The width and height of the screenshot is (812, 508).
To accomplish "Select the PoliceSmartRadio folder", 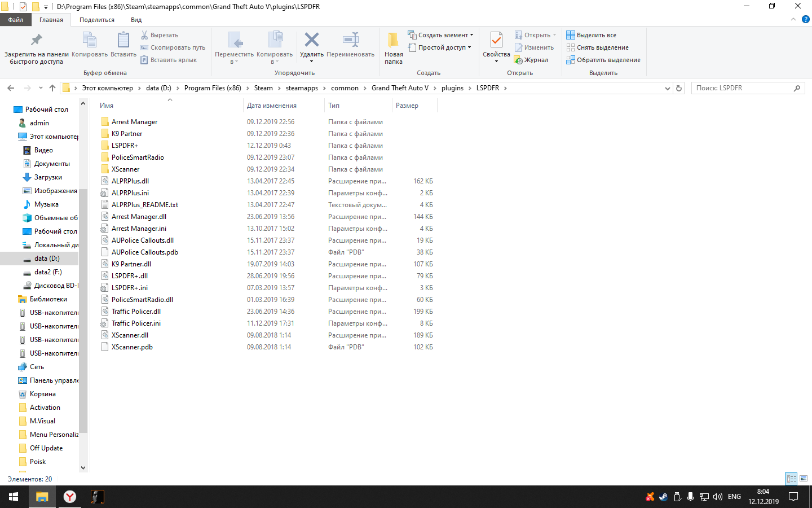I will pos(138,157).
